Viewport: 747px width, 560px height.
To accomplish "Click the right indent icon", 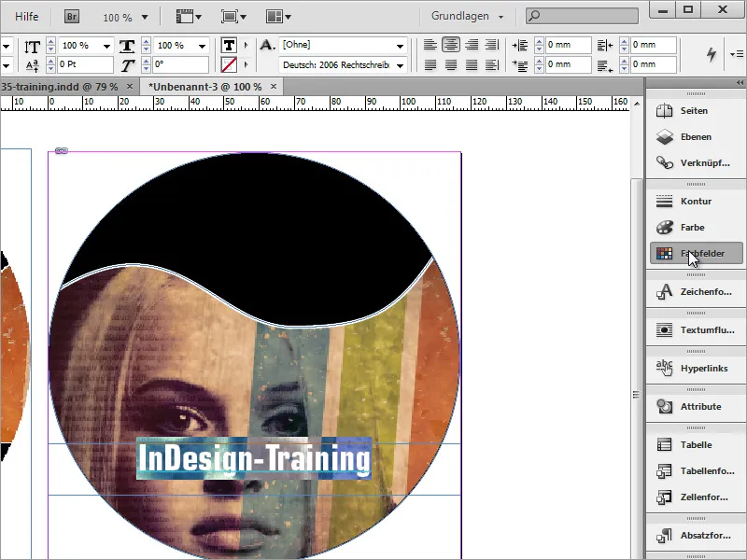I will [x=605, y=45].
